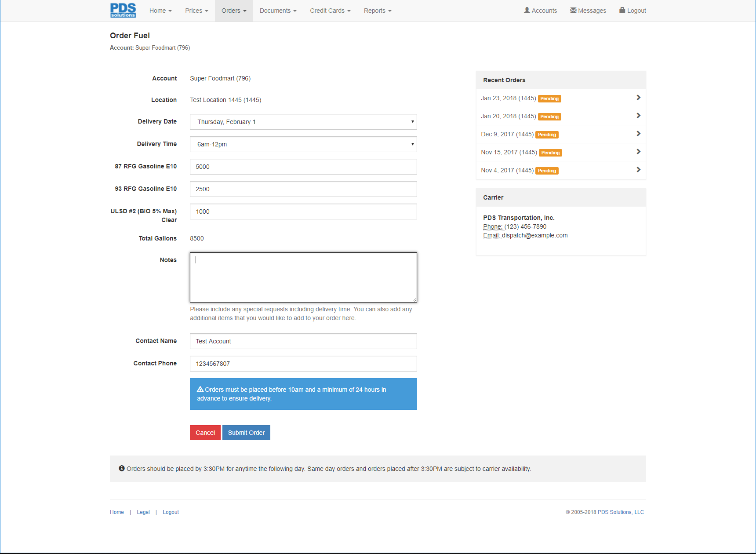Open Jan 23, 2018 order chevron
756x554 pixels.
coord(638,98)
